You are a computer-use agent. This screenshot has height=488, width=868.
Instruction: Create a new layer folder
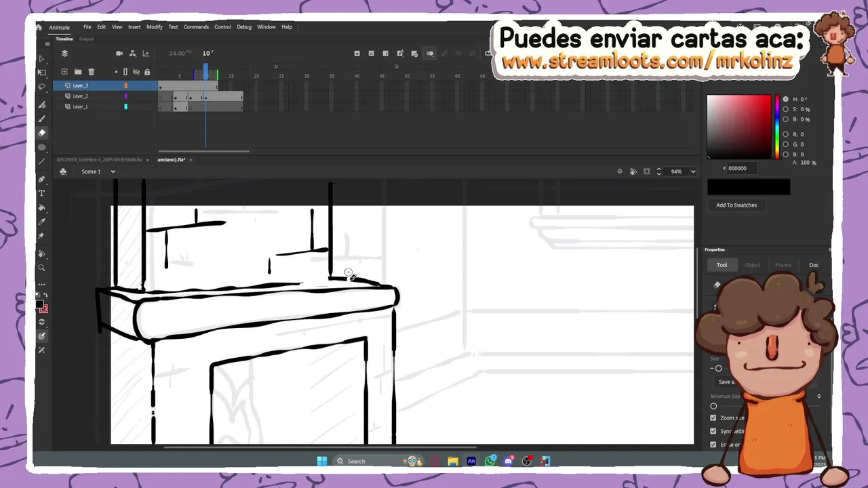[78, 72]
